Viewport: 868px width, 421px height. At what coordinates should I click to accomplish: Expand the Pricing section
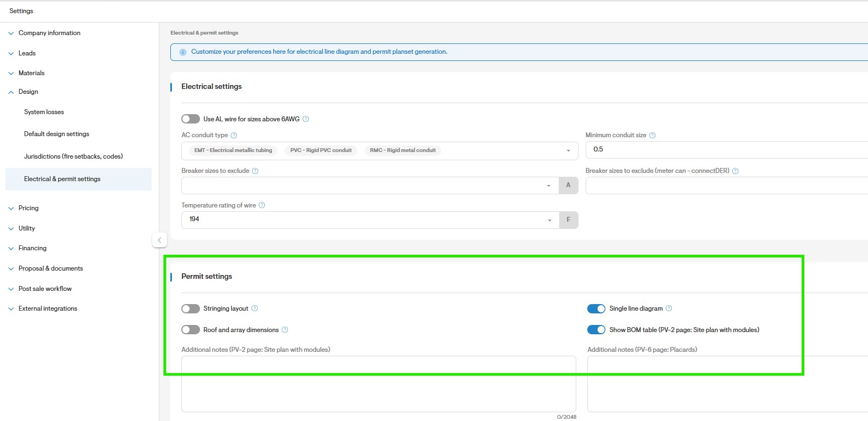pos(24,208)
